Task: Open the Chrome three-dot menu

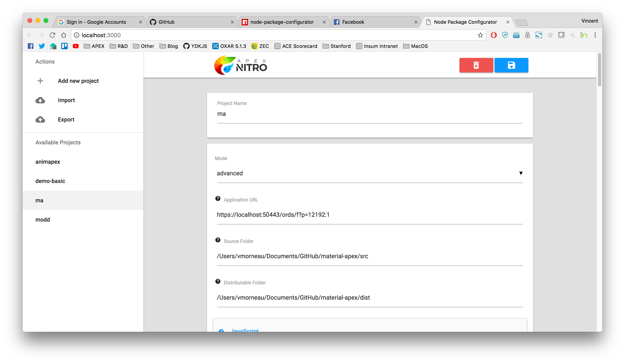Action: click(x=595, y=35)
